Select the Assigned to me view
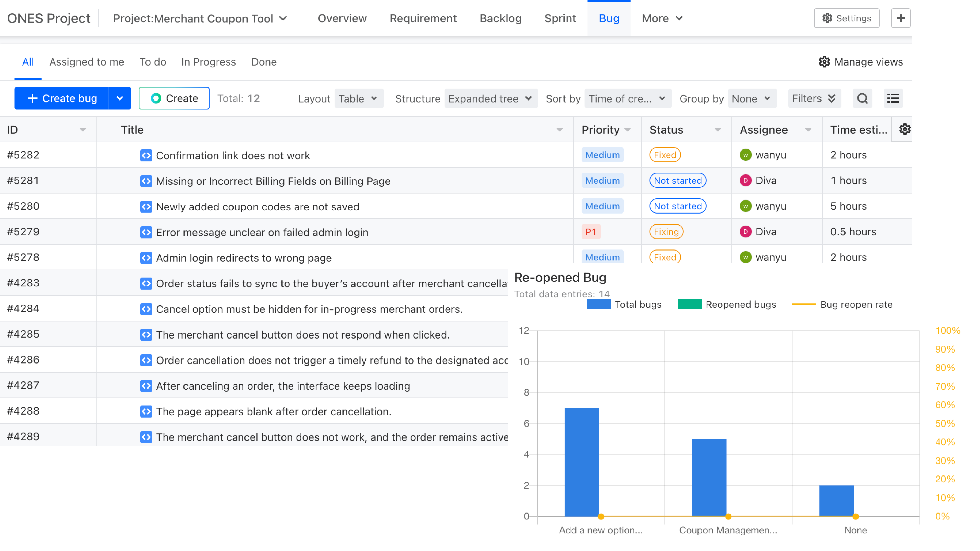The width and height of the screenshot is (980, 551). (86, 62)
